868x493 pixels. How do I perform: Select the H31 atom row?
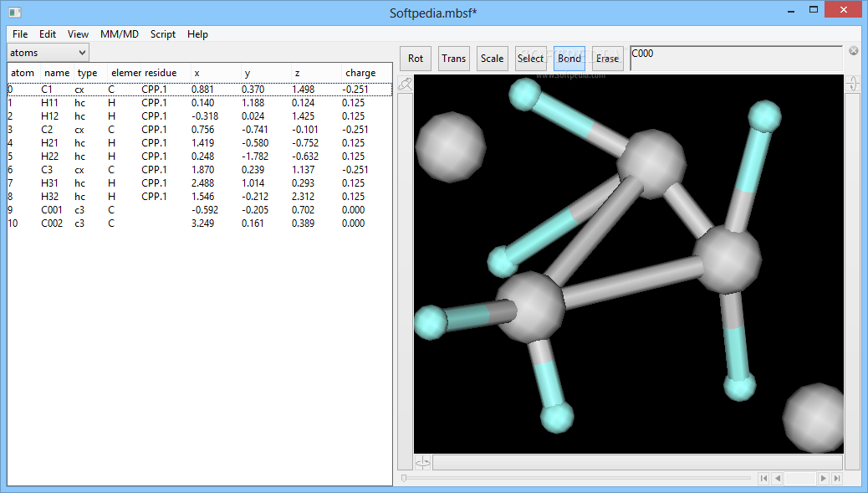click(x=199, y=182)
